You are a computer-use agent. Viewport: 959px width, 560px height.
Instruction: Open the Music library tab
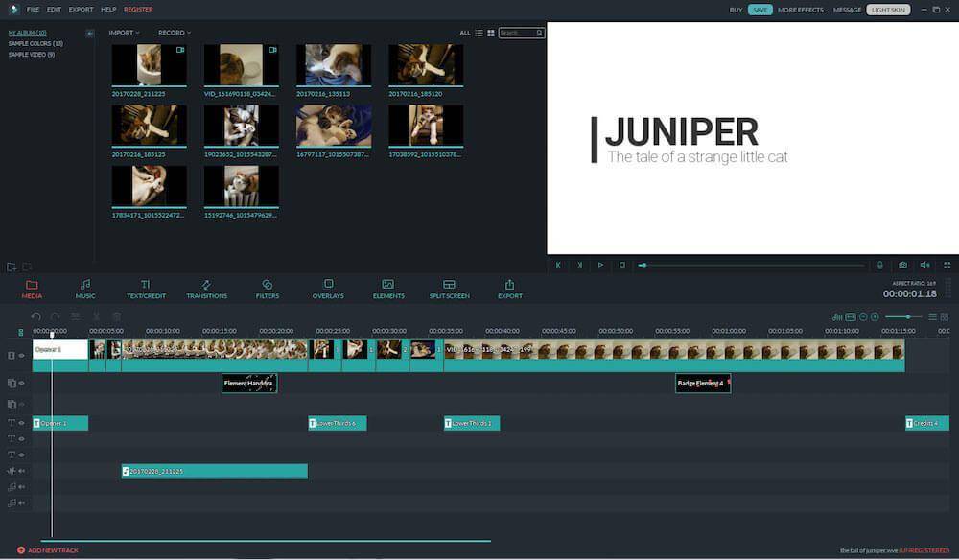tap(85, 289)
